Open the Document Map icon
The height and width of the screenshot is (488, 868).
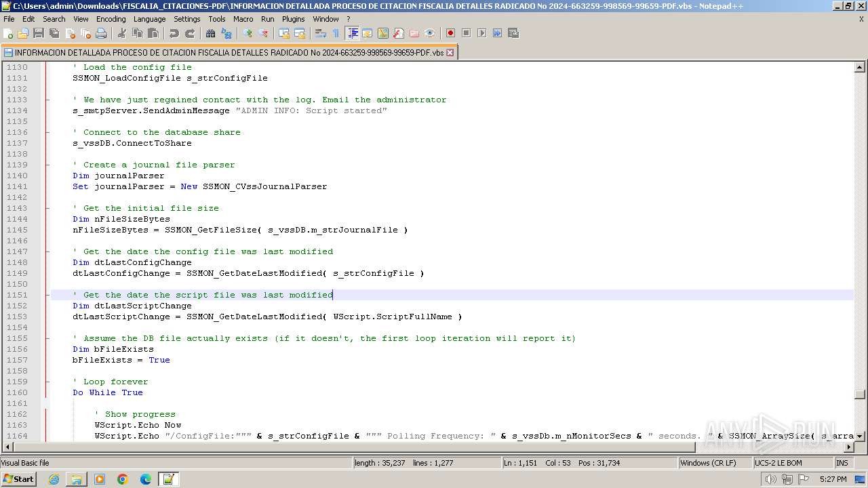click(x=383, y=33)
